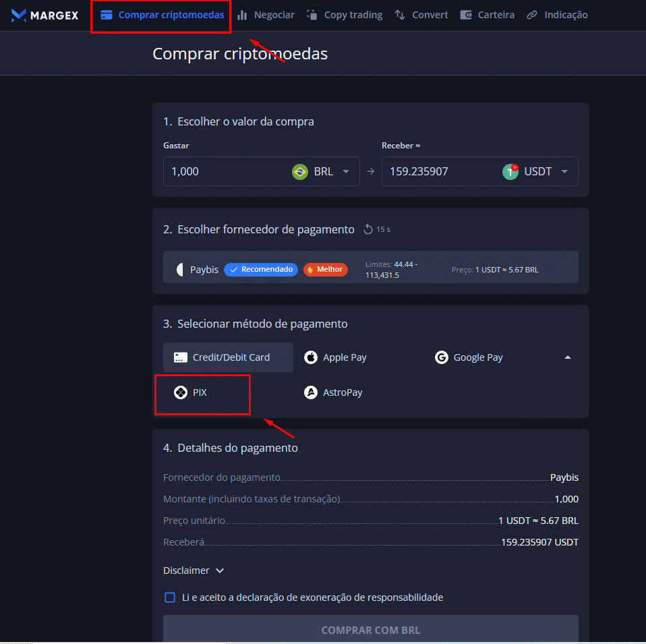Collapse the payment methods list arrow

[x=567, y=357]
